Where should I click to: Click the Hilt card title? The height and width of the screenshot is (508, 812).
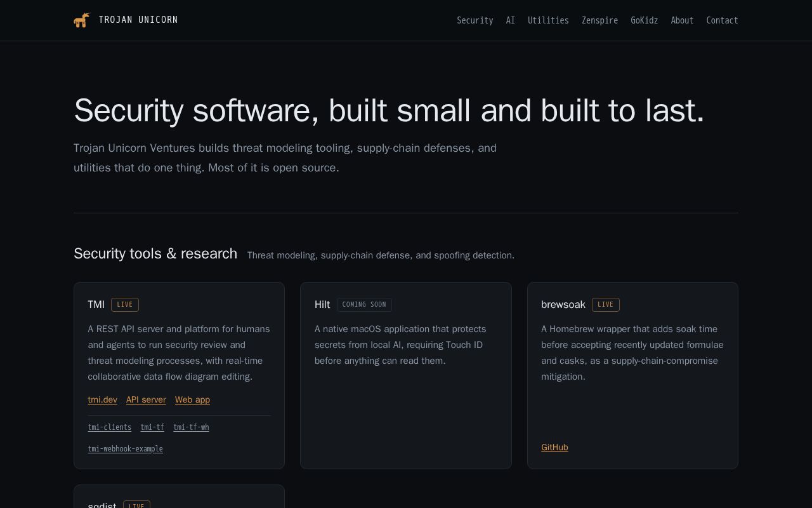point(322,305)
